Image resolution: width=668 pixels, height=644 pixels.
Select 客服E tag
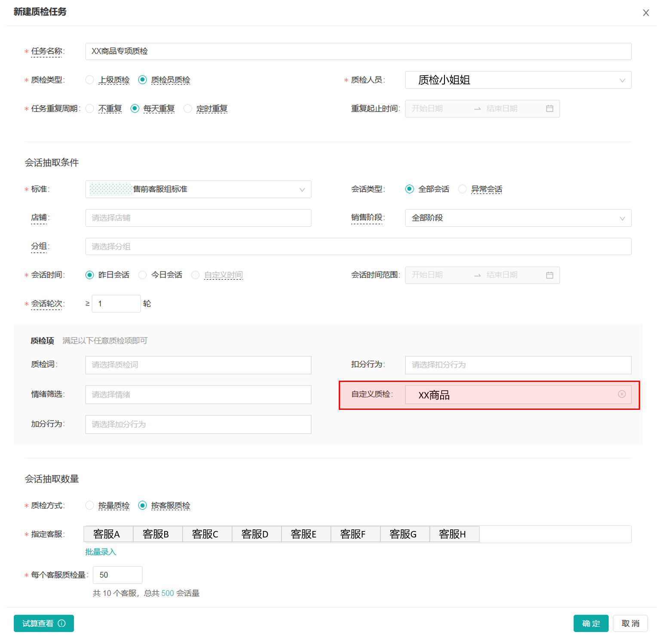click(306, 534)
